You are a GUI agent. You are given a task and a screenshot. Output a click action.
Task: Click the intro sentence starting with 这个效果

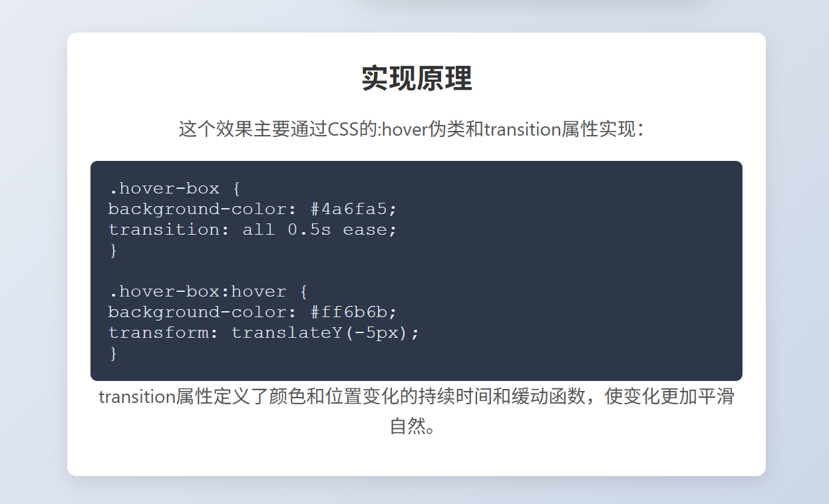pyautogui.click(x=411, y=129)
